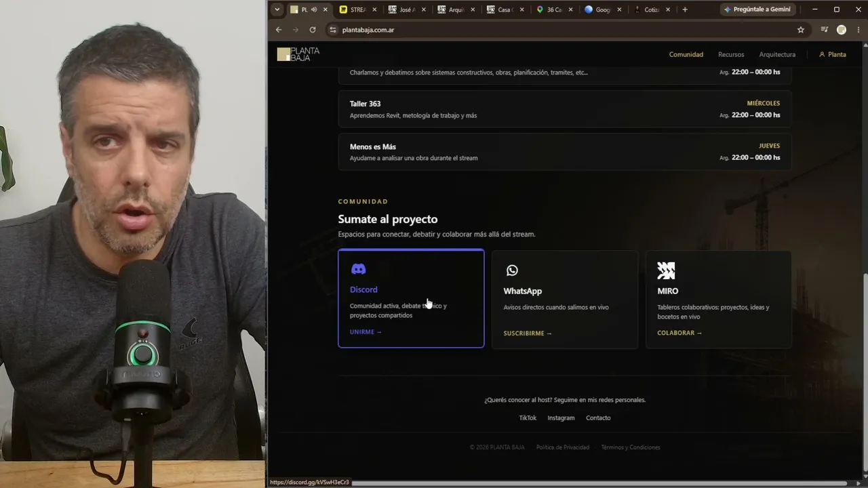The width and height of the screenshot is (868, 488).
Task: Open the Menos es Más schedule row
Action: click(564, 152)
